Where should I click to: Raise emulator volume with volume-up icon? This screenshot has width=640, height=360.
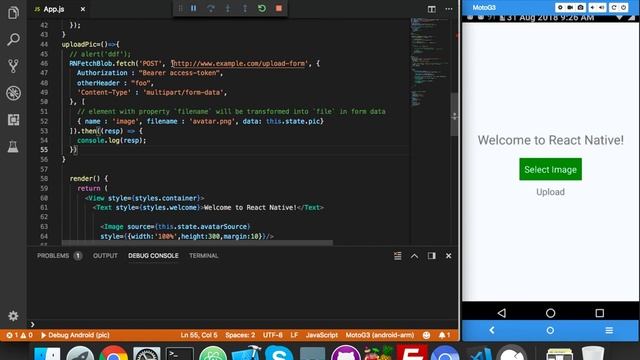(x=602, y=7)
